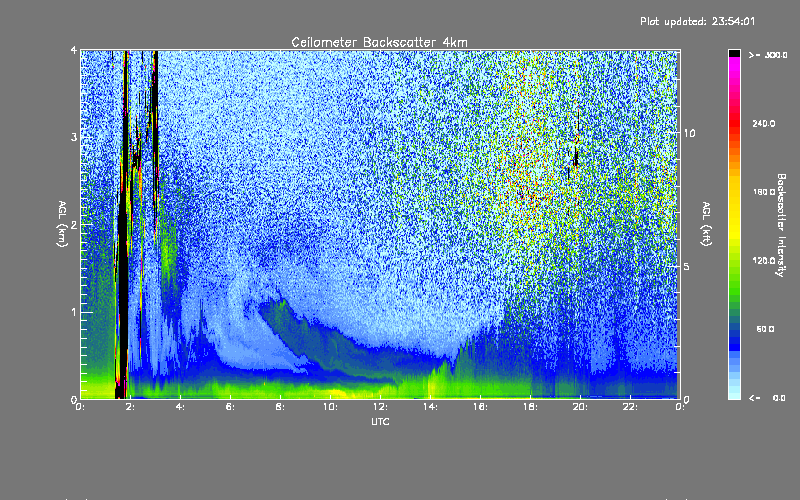The width and height of the screenshot is (800, 500).
Task: Click the "AGL (km)" left axis label
Action: coord(62,224)
